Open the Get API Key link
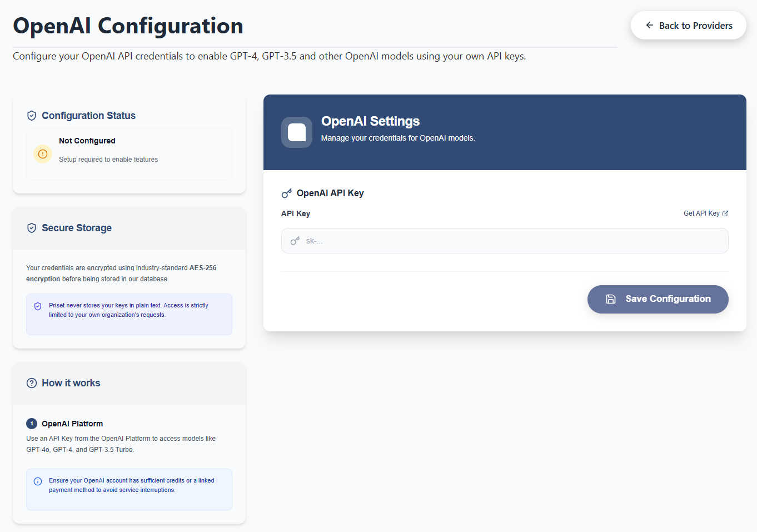The width and height of the screenshot is (757, 532). pos(706,213)
